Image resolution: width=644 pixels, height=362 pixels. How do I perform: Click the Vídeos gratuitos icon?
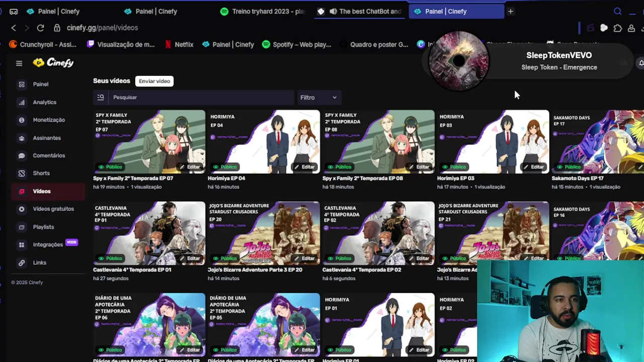click(x=22, y=209)
